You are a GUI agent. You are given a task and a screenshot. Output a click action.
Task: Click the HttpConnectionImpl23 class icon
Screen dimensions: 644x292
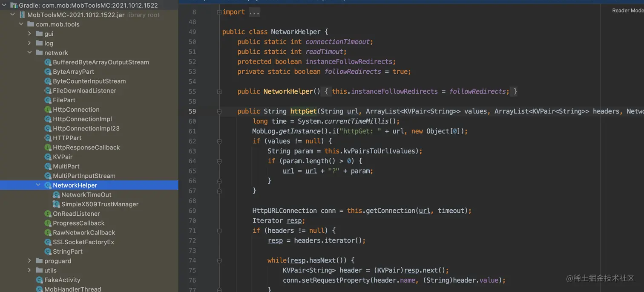(x=48, y=128)
